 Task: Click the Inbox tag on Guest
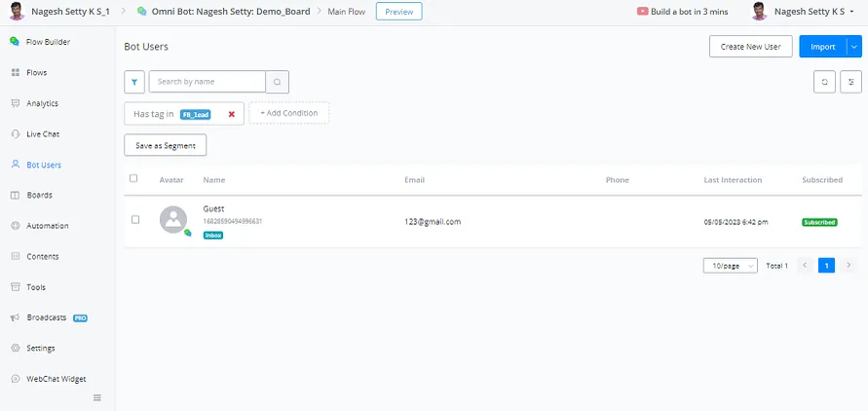pos(213,235)
